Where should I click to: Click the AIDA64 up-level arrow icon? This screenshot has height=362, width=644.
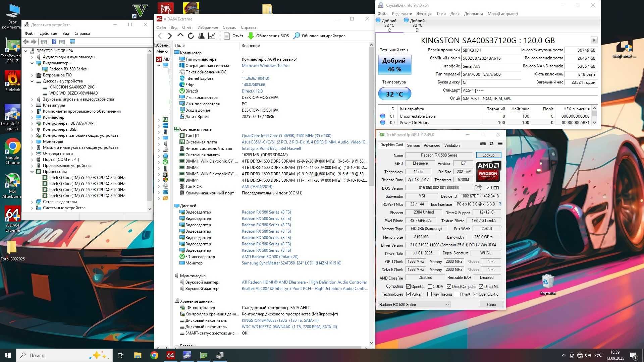[180, 36]
